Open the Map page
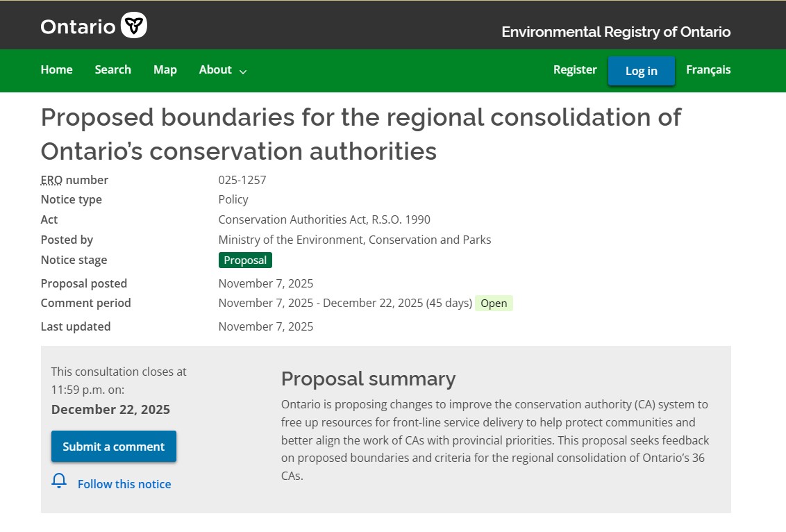 tap(165, 69)
